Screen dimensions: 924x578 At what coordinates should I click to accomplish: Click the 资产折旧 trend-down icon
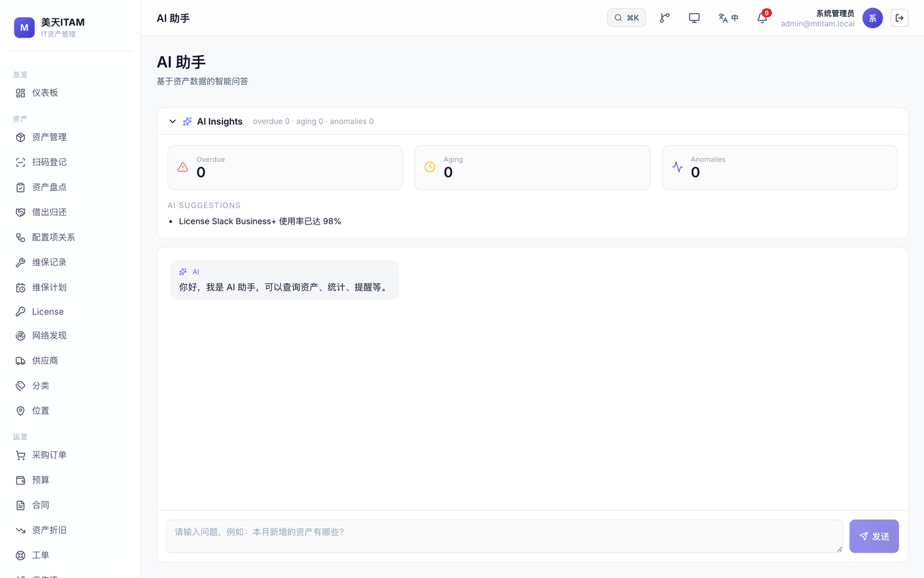tap(20, 530)
